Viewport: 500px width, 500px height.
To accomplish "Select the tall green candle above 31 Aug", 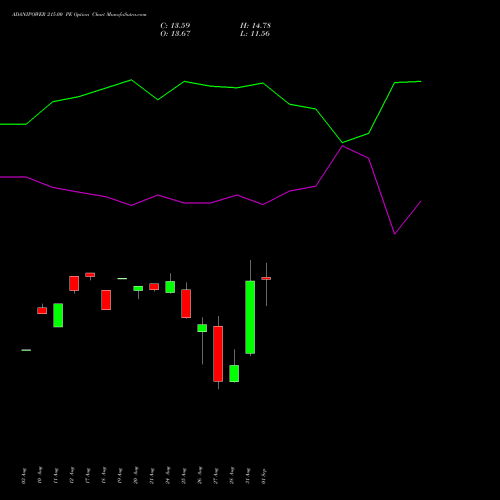I will [250, 317].
